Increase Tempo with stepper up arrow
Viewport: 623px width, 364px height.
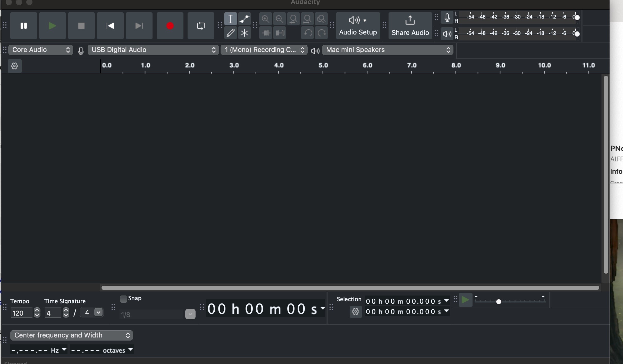pos(37,310)
